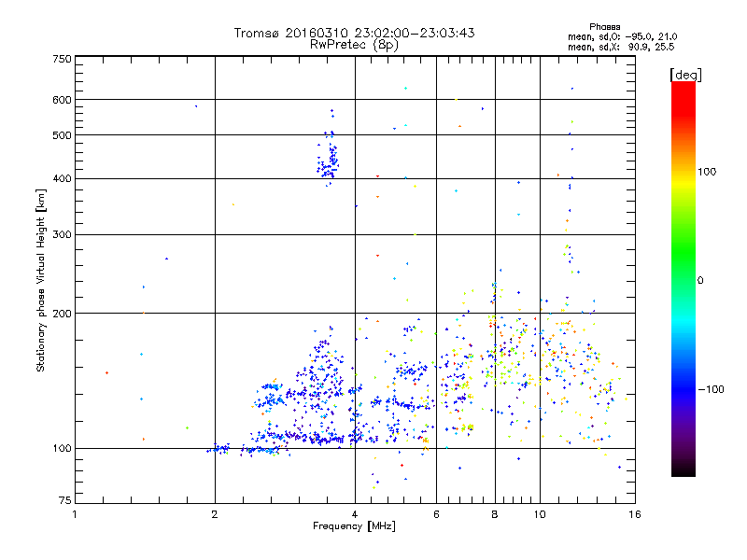Click the y-axis label '400'

click(x=62, y=178)
